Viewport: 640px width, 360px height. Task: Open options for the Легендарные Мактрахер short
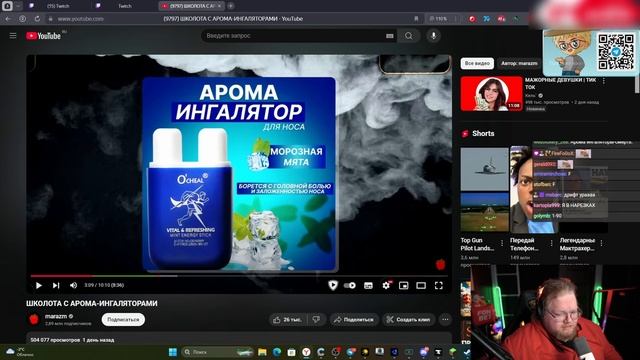(601, 243)
